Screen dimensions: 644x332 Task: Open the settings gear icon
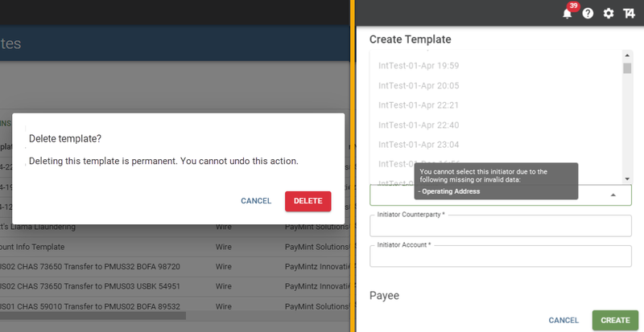click(609, 14)
